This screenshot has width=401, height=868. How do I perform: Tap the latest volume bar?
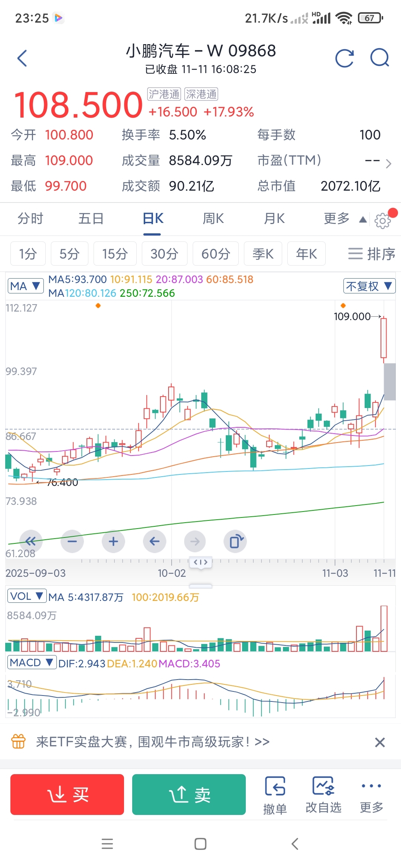point(384,629)
